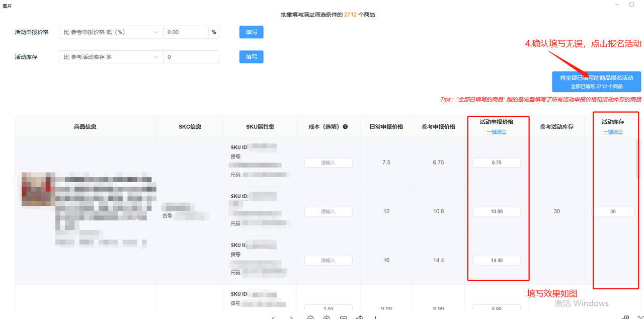Click 一键清空 under 活动库存 column
The height and width of the screenshot is (319, 644).
[613, 132]
